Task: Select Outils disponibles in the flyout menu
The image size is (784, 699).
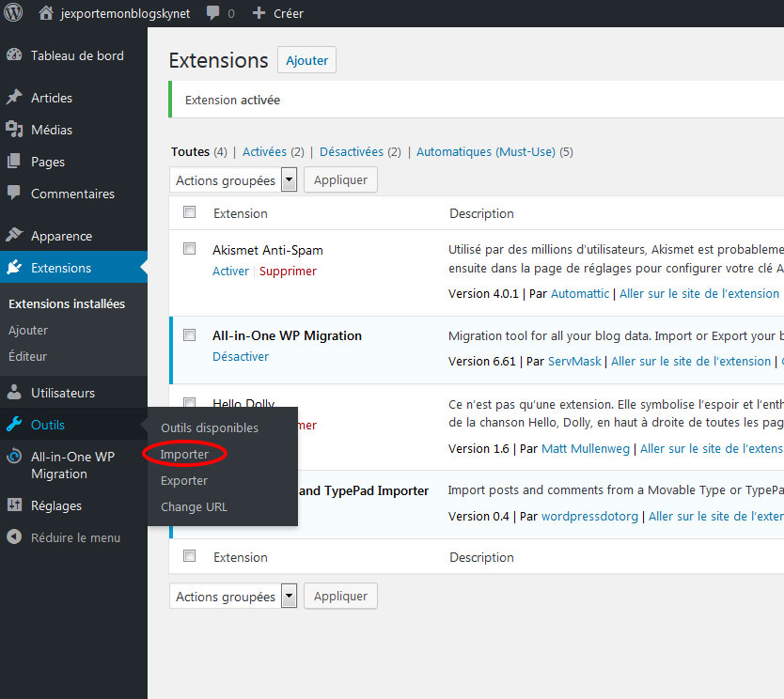Action: (210, 428)
